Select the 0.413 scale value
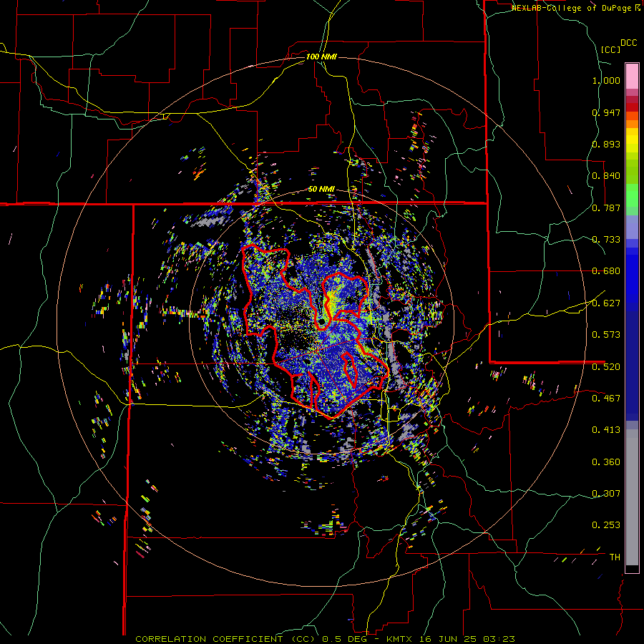644x644 pixels. (606, 430)
